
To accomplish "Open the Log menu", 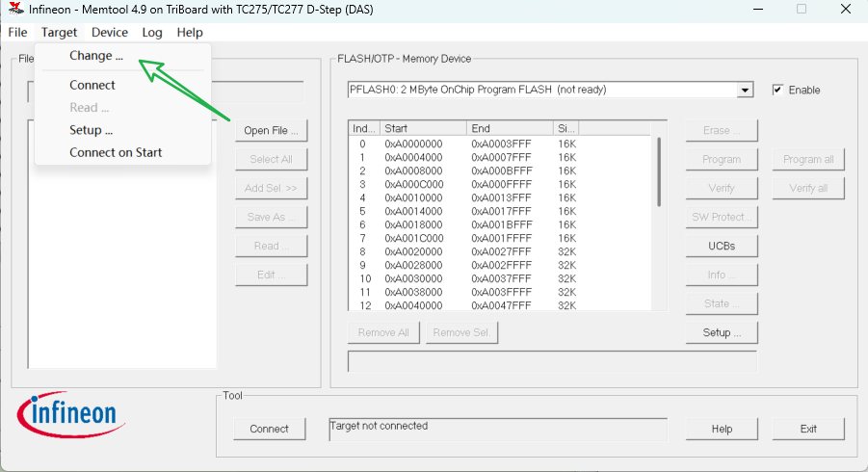I will [x=151, y=32].
